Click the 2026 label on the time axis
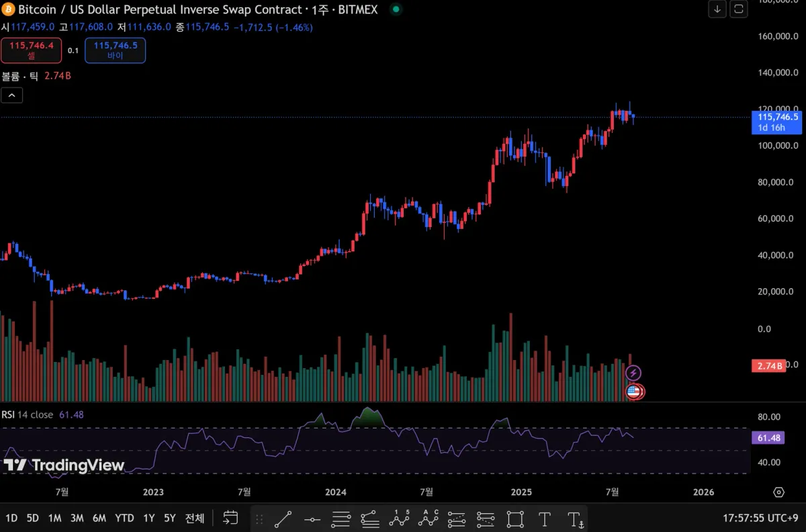806x532 pixels. (x=703, y=492)
